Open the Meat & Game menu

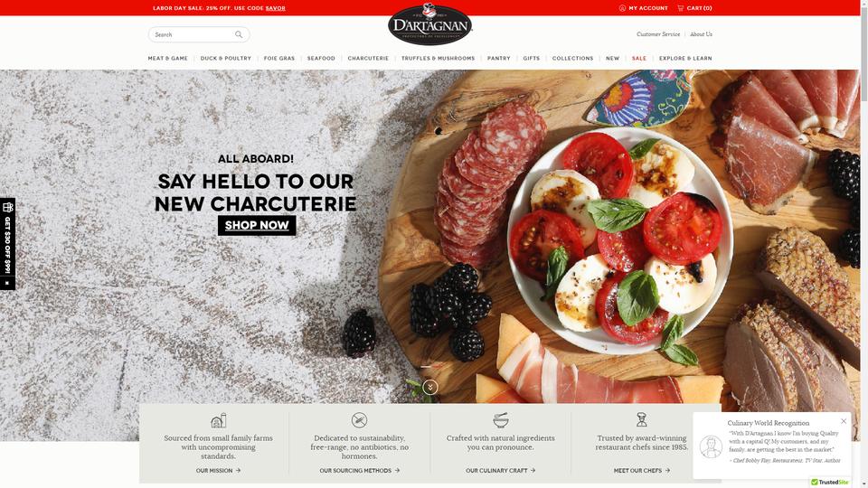[168, 58]
